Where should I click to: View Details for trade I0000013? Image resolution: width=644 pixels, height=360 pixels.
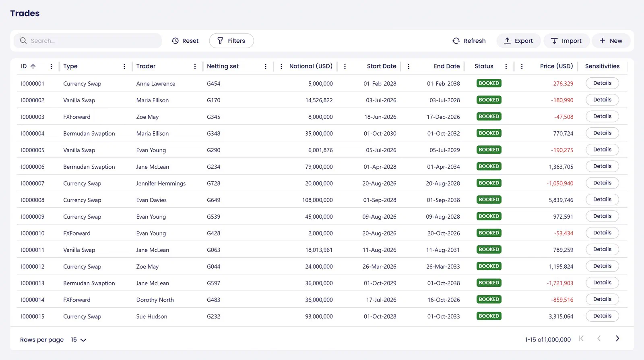[x=602, y=283]
